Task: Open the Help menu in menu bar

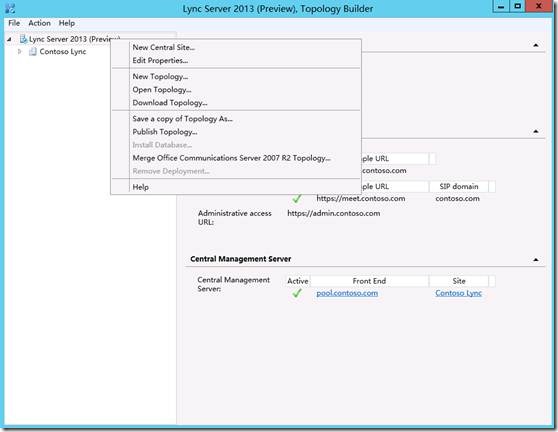Action: coord(67,23)
